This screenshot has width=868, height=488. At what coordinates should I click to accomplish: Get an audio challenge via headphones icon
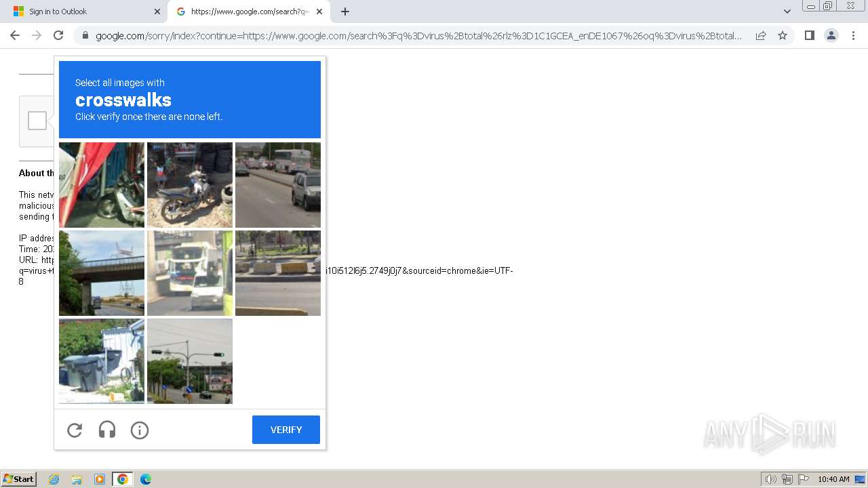click(107, 430)
